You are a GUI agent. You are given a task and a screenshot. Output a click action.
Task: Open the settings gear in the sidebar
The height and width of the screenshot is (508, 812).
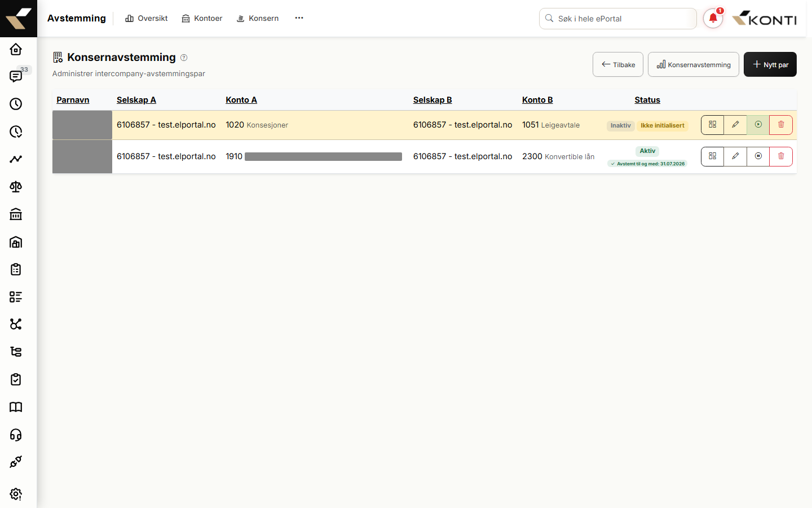16,494
